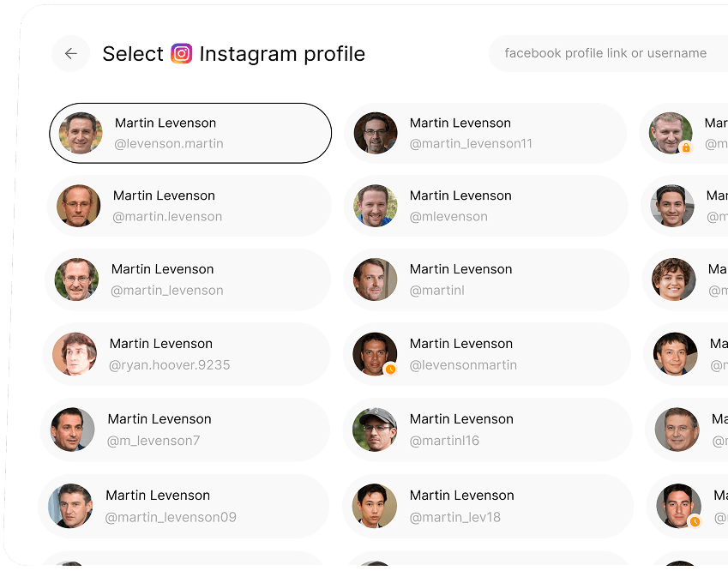Pick the @martinl profile

click(x=487, y=279)
